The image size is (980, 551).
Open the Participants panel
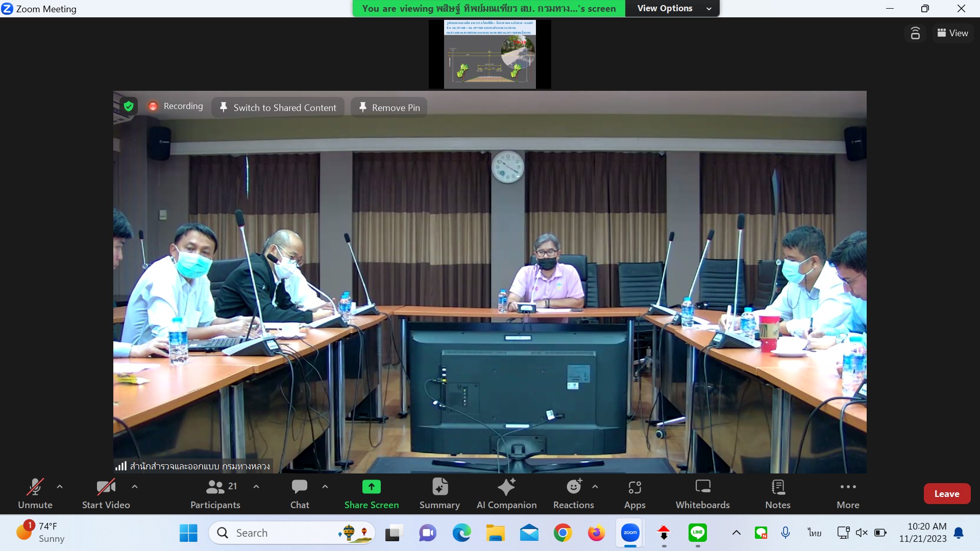[215, 493]
